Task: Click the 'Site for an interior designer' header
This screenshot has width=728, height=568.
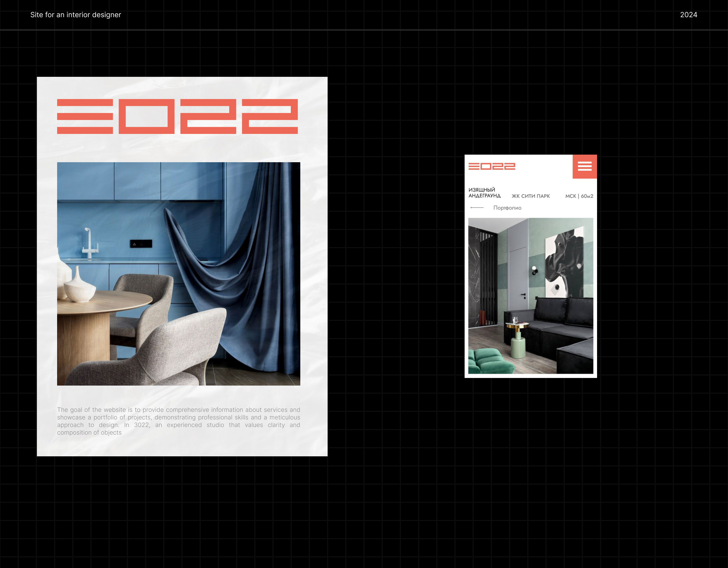Action: tap(76, 15)
